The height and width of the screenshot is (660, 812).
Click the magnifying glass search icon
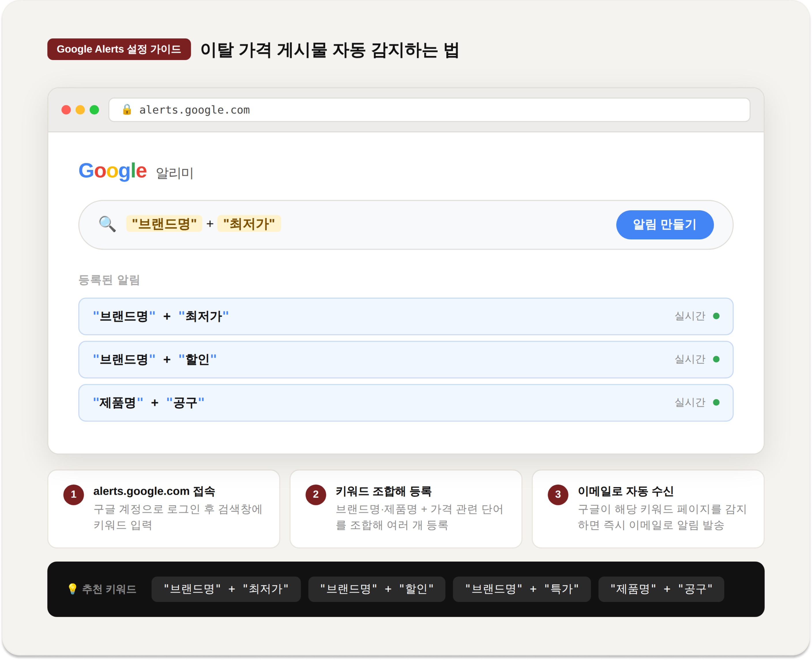(108, 224)
